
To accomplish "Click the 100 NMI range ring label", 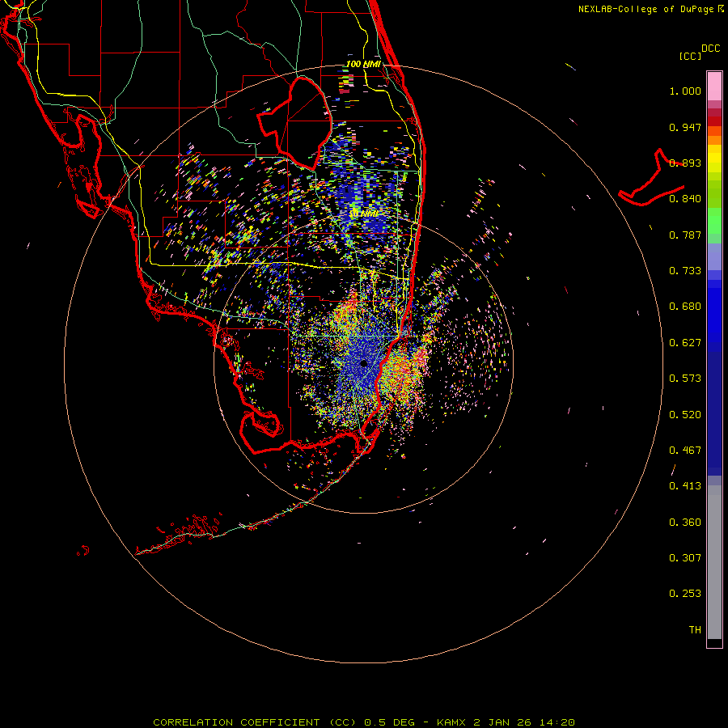I will coord(363,64).
